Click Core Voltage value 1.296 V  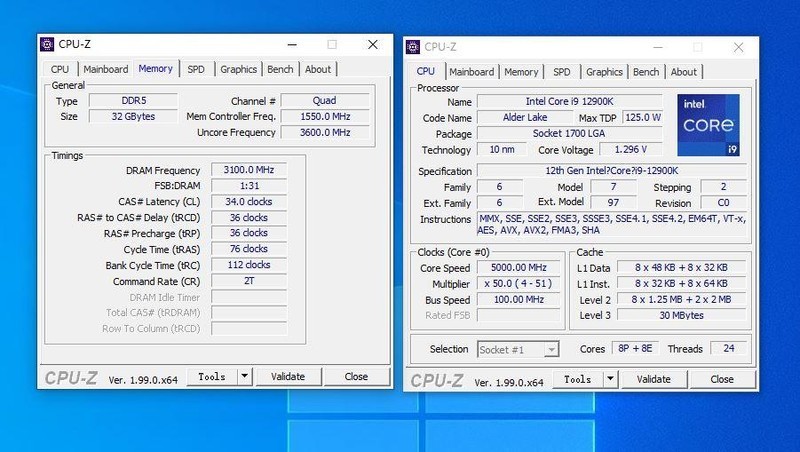pyautogui.click(x=631, y=149)
